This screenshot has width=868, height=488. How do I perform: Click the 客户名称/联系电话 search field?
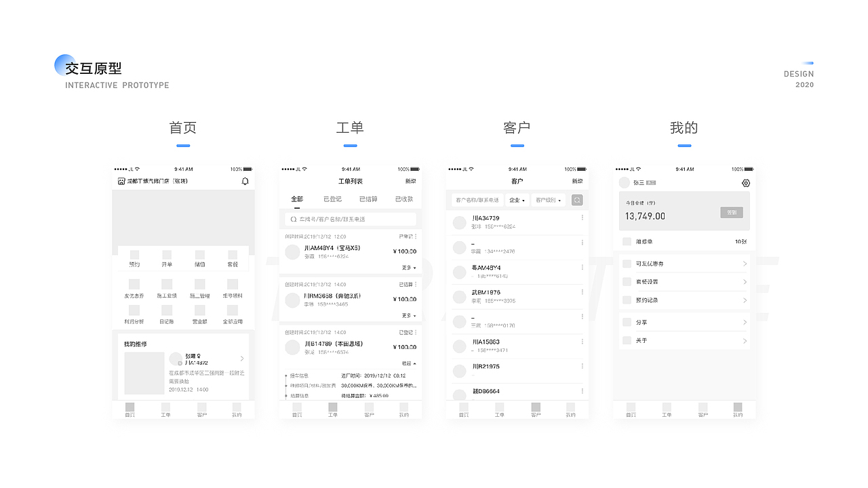click(x=477, y=200)
